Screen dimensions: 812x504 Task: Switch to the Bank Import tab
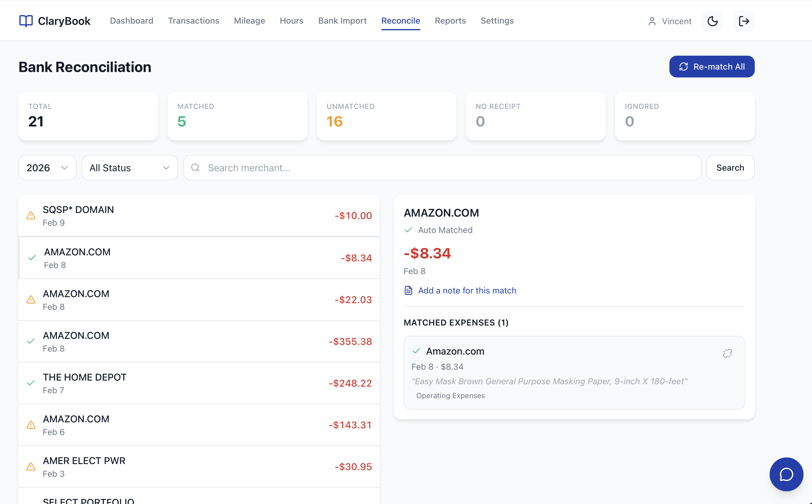342,21
